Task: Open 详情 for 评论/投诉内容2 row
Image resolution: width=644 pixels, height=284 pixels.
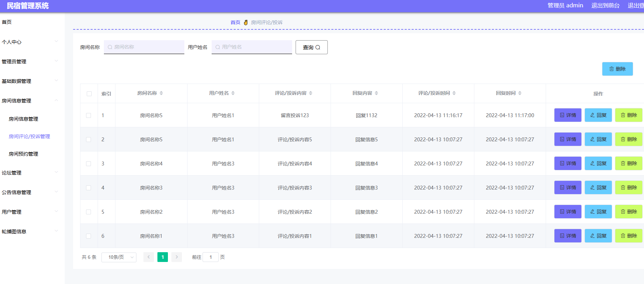Action: click(x=568, y=212)
